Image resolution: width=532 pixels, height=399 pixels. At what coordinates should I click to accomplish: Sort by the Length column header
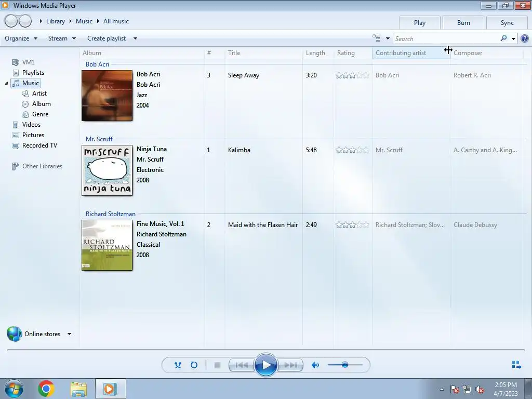(318, 53)
